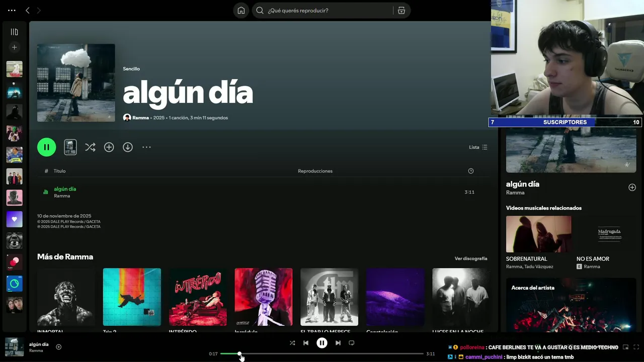The width and height of the screenshot is (644, 362).
Task: Open the three-dot app menu at top left
Action: (x=12, y=11)
